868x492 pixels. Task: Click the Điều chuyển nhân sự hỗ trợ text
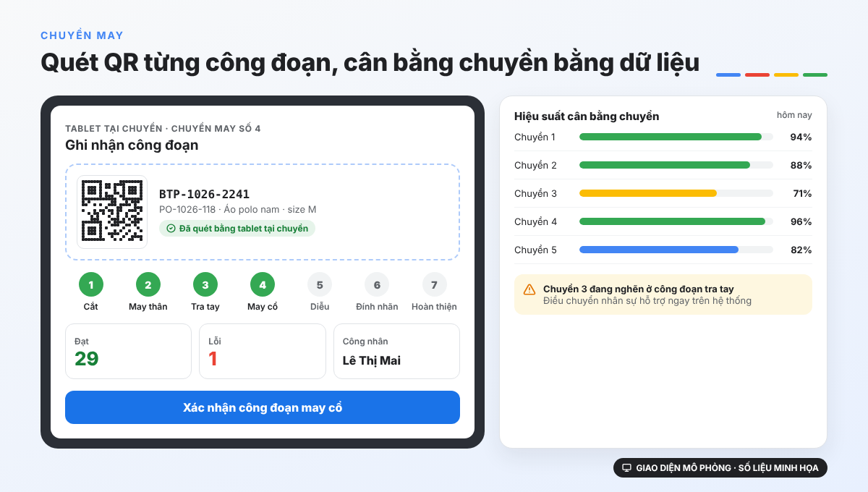click(x=647, y=300)
